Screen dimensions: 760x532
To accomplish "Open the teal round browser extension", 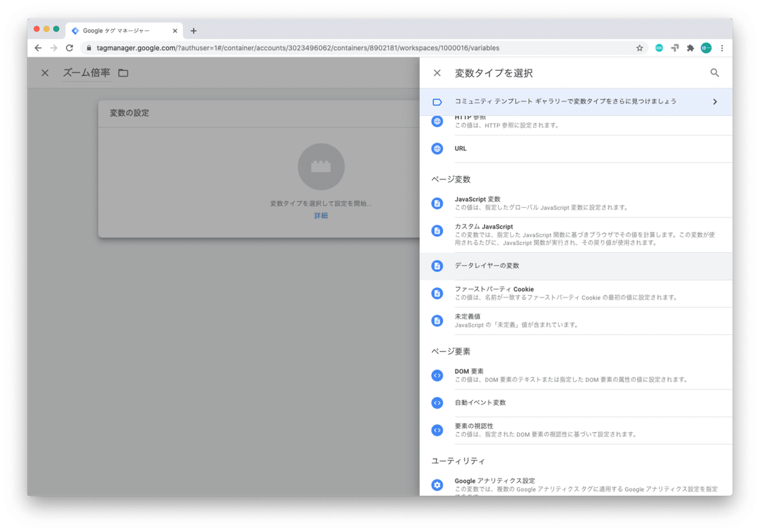I will (659, 48).
